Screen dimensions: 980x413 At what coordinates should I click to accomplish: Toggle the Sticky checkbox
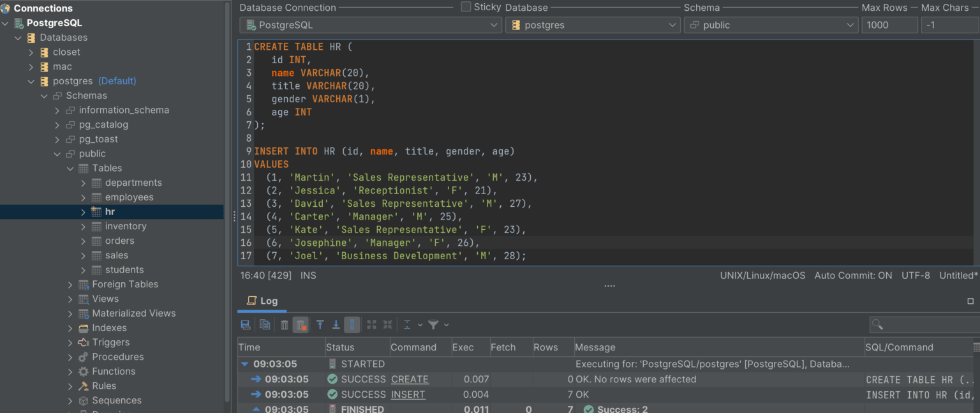(466, 7)
